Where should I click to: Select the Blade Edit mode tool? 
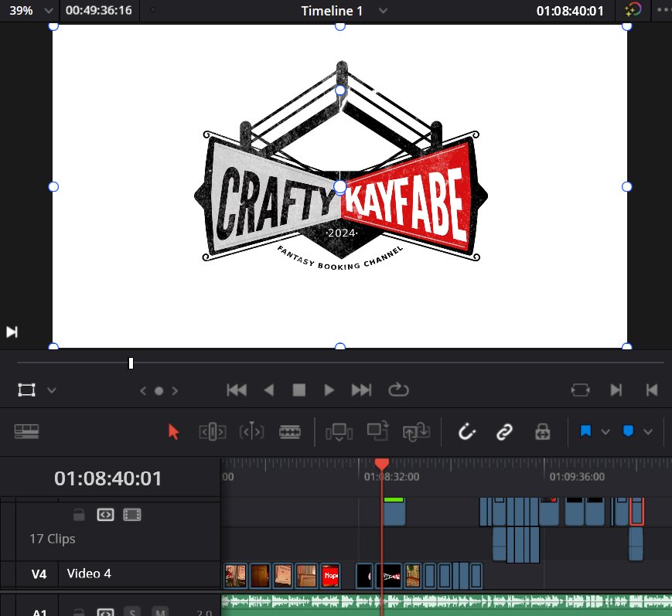(290, 432)
